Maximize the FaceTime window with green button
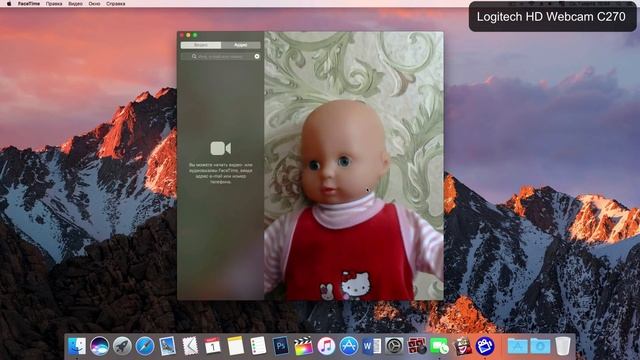Viewport: 640px width, 360px height. [x=195, y=36]
